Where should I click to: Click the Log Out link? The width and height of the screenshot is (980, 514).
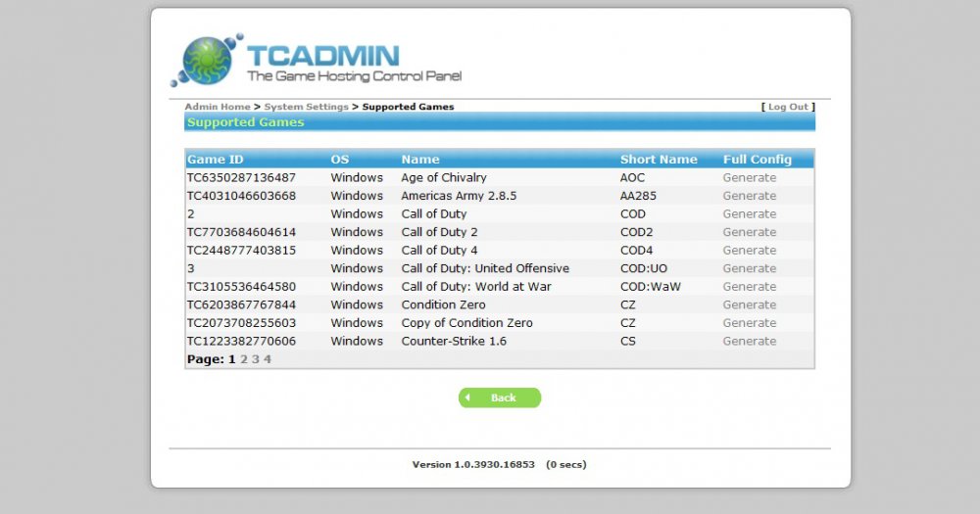tap(788, 107)
